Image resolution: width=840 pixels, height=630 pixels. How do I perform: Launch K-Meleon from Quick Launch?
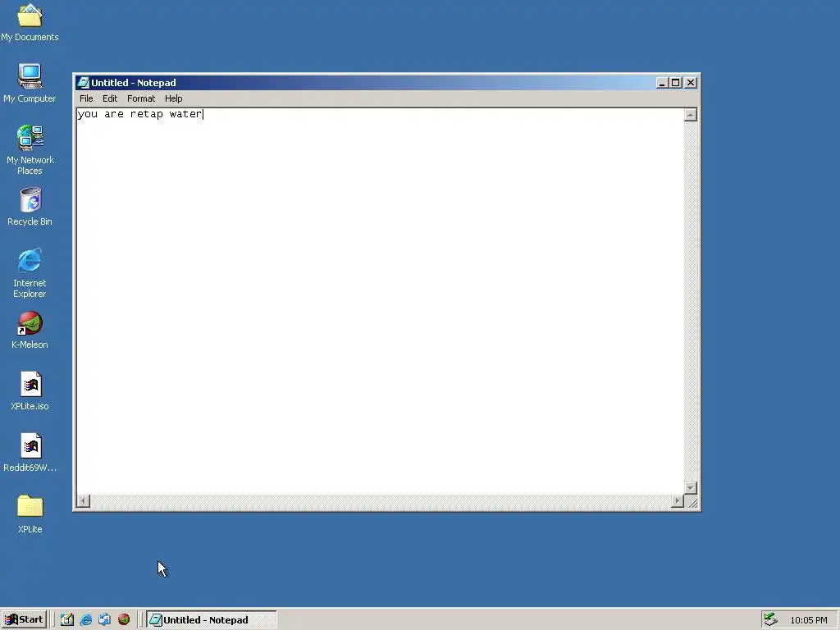(124, 620)
